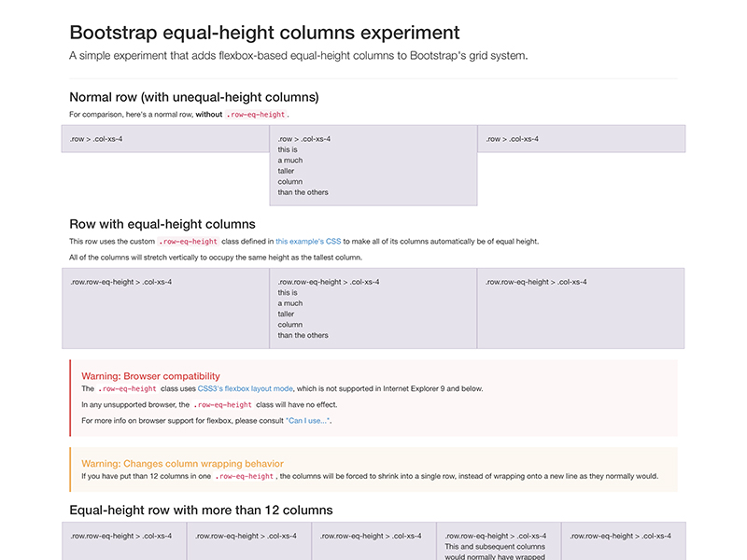This screenshot has width=747, height=560.
Task: Click the "Warning: Browser compatibility" heading
Action: click(150, 376)
